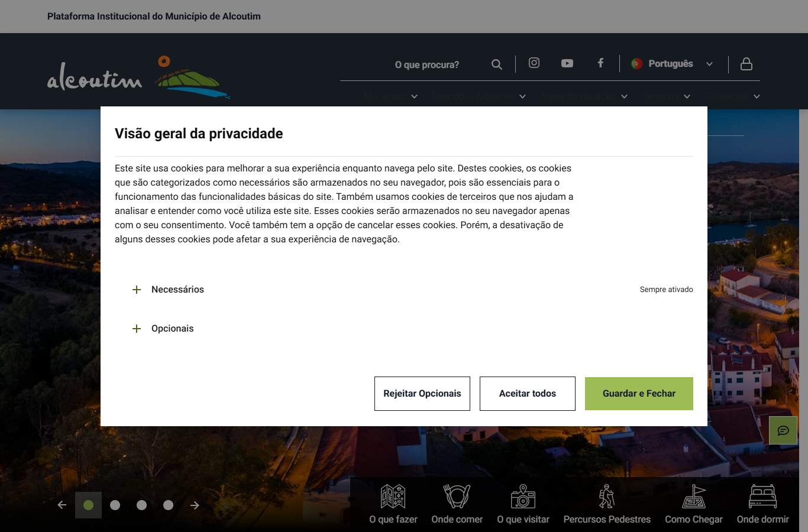This screenshot has height=532, width=808.
Task: Click 'Aceitar todos' button
Action: coord(528,394)
